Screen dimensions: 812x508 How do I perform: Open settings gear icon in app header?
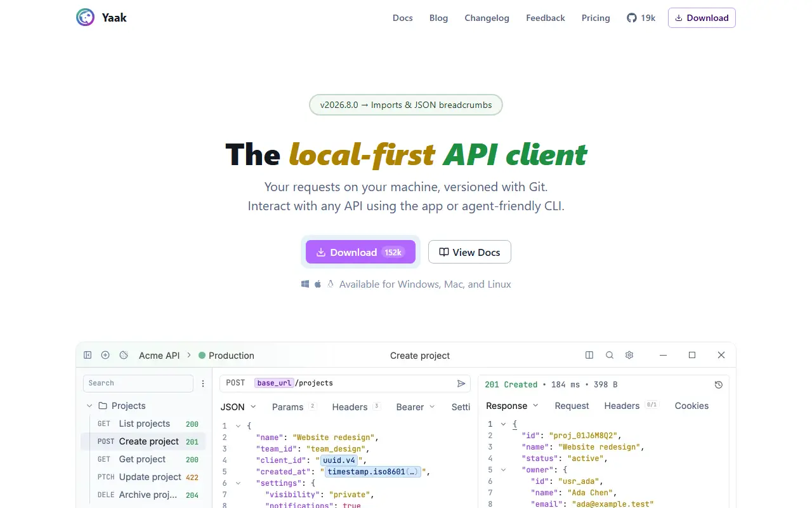click(629, 356)
